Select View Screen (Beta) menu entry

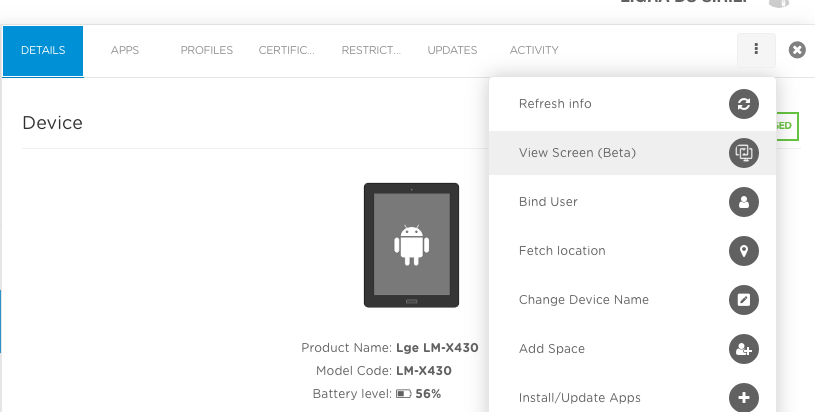click(633, 153)
